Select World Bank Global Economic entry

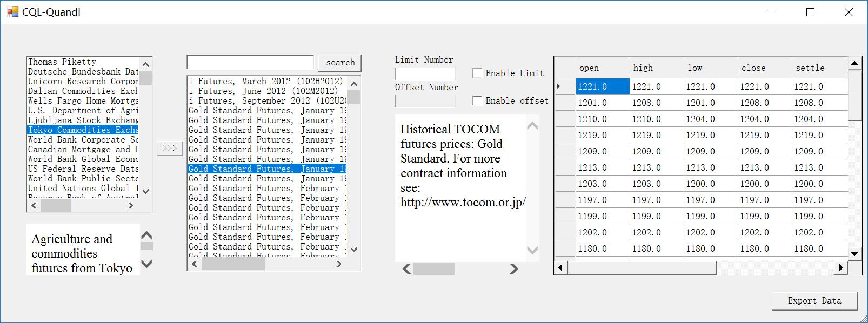[83, 159]
